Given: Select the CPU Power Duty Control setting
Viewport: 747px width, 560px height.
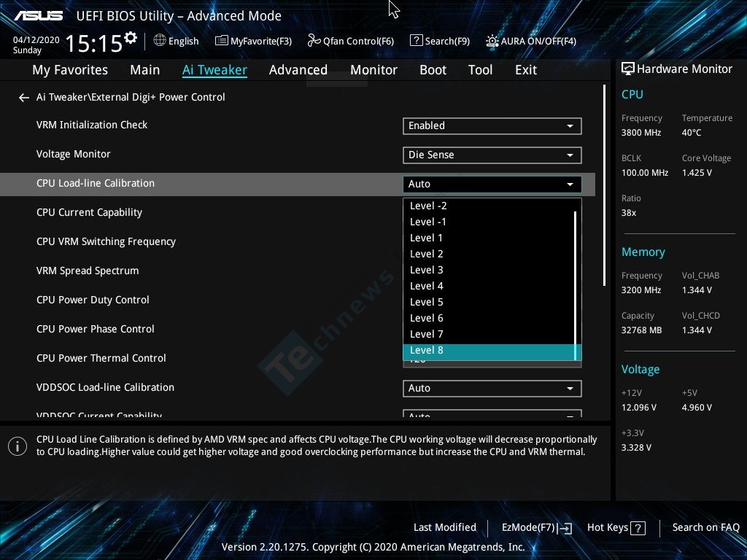Looking at the screenshot, I should click(x=93, y=300).
